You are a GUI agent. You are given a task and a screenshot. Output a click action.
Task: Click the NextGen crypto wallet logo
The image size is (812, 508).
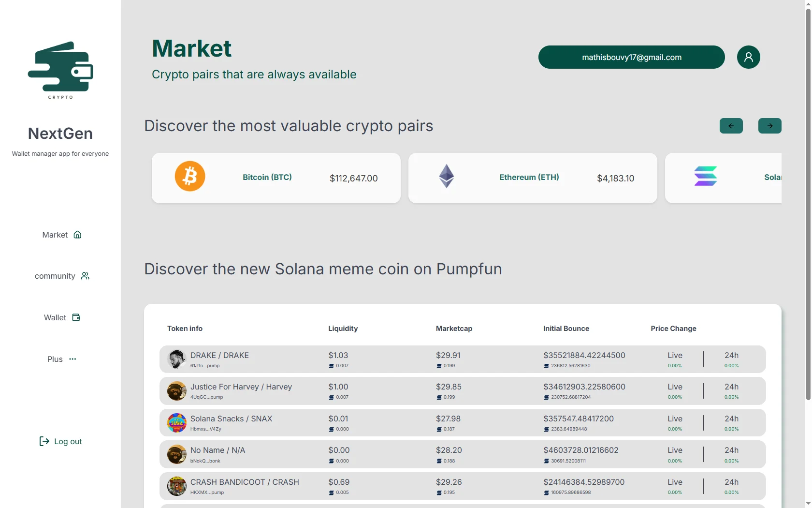60,70
